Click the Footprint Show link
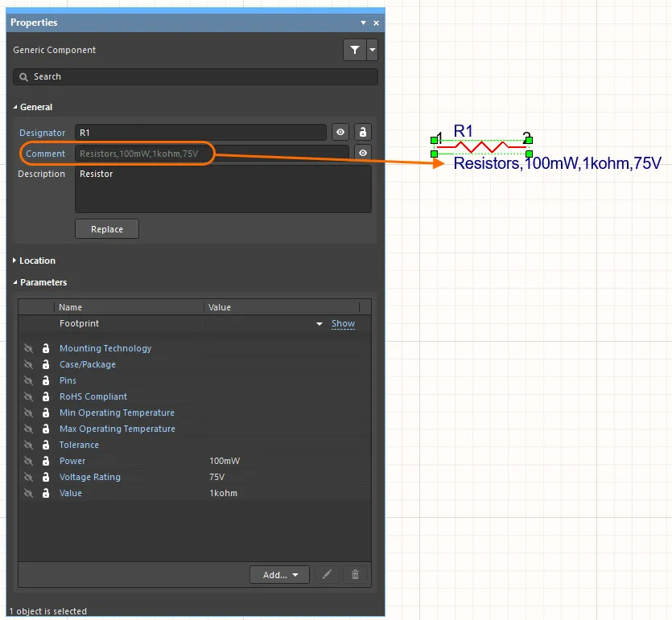The image size is (672, 620). [x=343, y=324]
